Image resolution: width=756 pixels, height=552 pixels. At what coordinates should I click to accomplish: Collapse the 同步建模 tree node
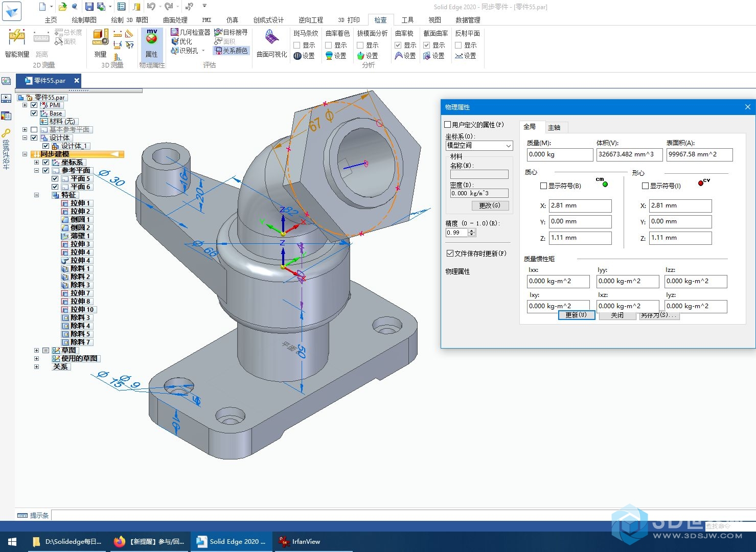pos(25,154)
